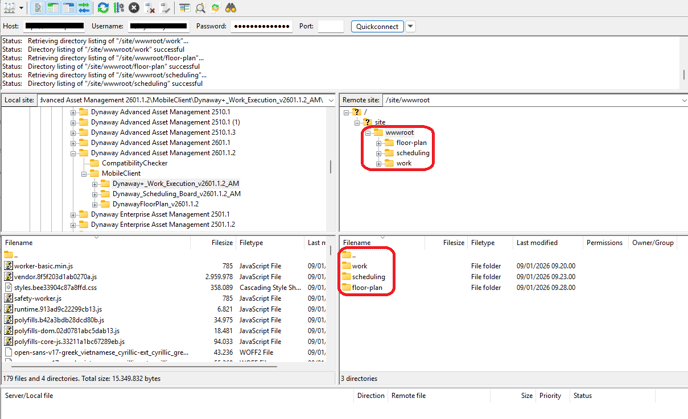Open the Site Manager icon
Screen dimensions: 688x419
8,8
